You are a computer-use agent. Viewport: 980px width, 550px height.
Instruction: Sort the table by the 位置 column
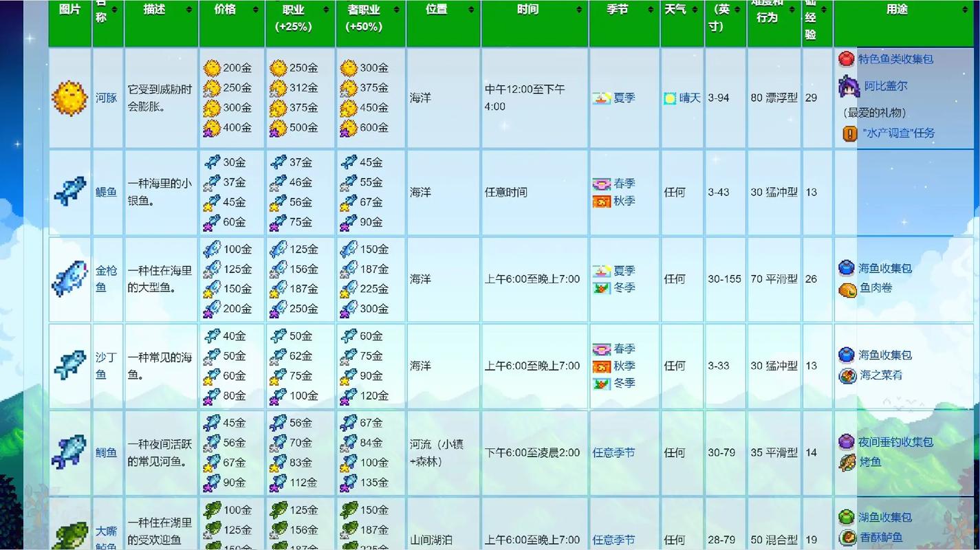point(444,23)
